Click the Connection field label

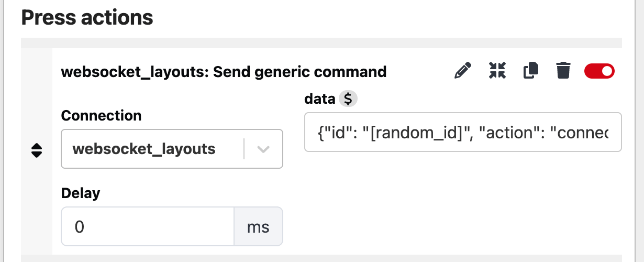point(102,115)
